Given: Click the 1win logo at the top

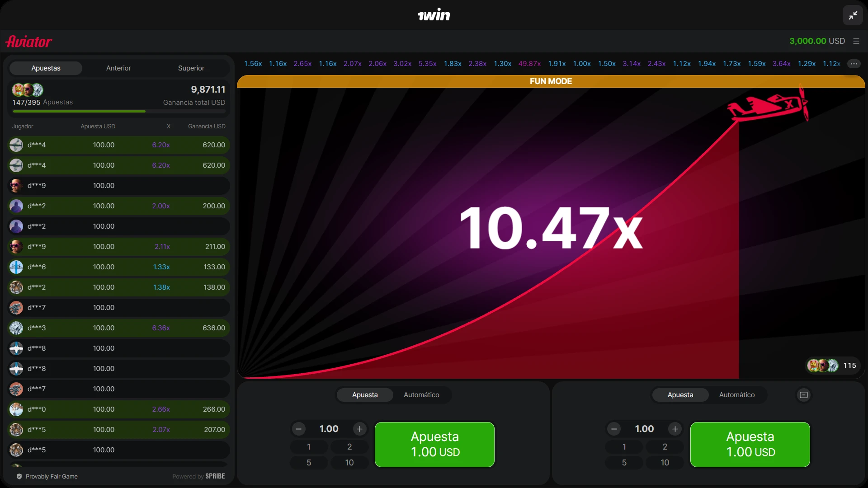Looking at the screenshot, I should coord(434,14).
